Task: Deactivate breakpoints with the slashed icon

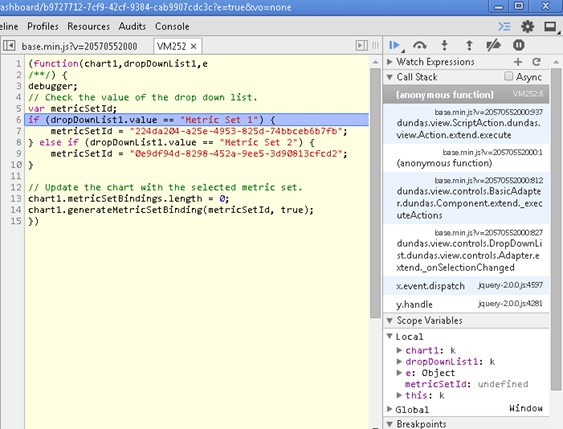Action: point(493,45)
